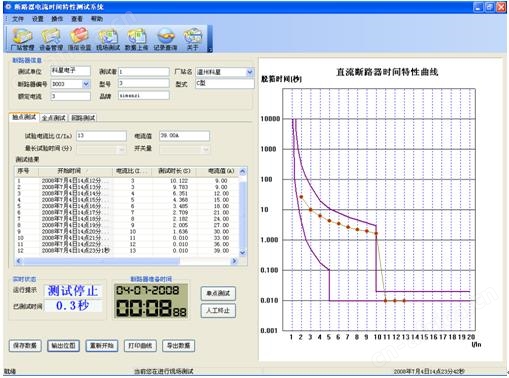Click the 关于 about icon
509x378 pixels.
[192, 39]
